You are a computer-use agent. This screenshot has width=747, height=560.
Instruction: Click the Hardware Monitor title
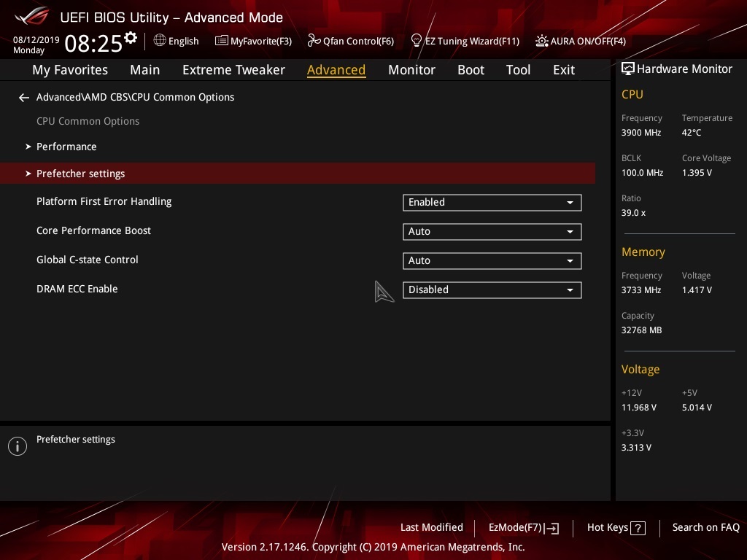pyautogui.click(x=684, y=69)
